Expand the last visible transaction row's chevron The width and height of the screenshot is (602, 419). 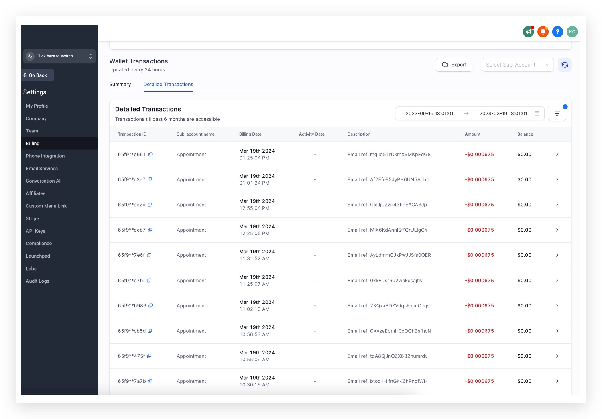557,381
